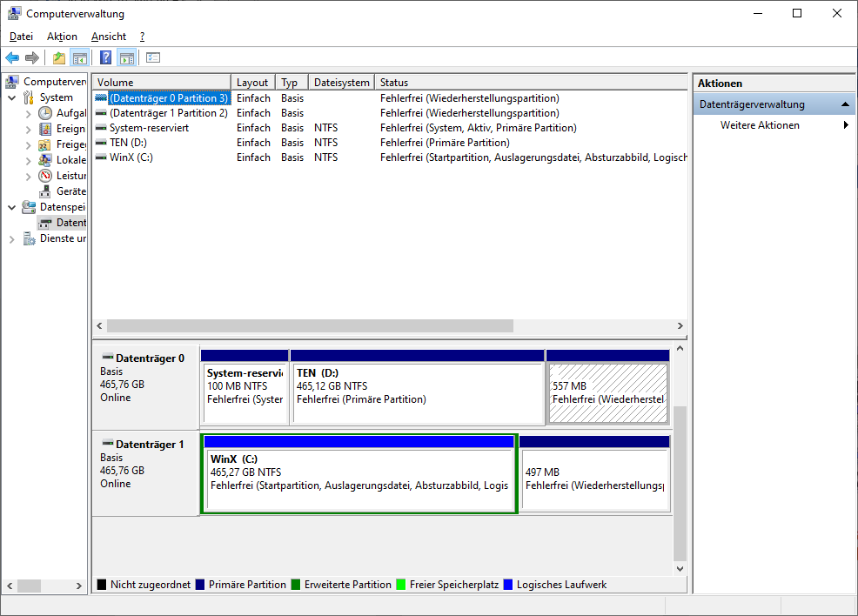The width and height of the screenshot is (858, 616).
Task: Click the Primäre Partition legend color swatch
Action: [200, 585]
